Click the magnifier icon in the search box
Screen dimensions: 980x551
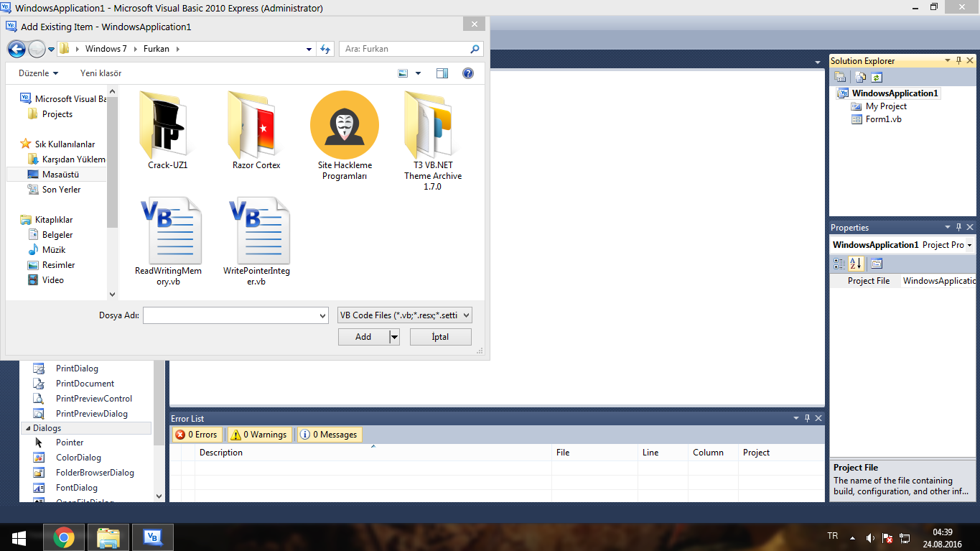(475, 49)
